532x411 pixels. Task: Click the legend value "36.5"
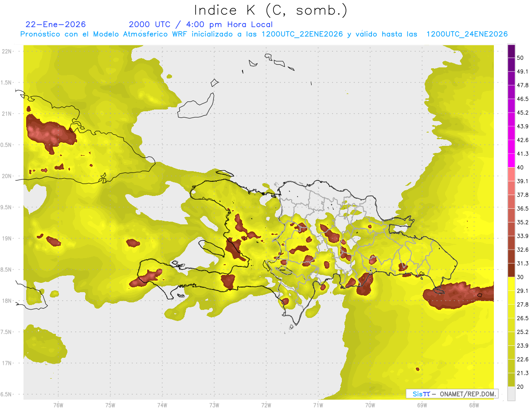click(522, 208)
